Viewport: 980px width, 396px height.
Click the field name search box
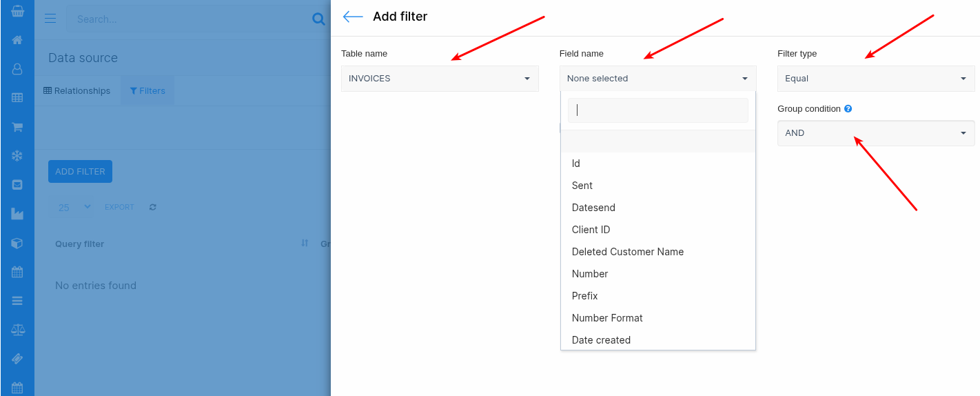(657, 110)
